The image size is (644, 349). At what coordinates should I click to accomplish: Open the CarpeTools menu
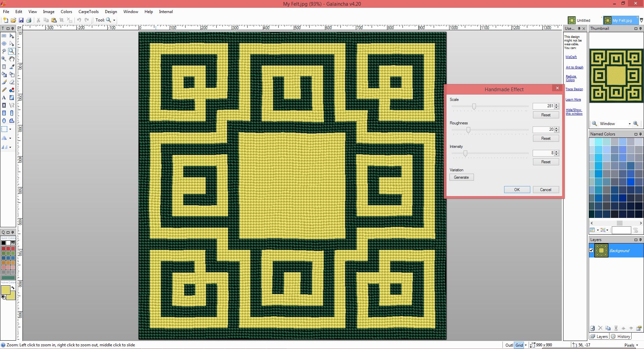coord(88,12)
